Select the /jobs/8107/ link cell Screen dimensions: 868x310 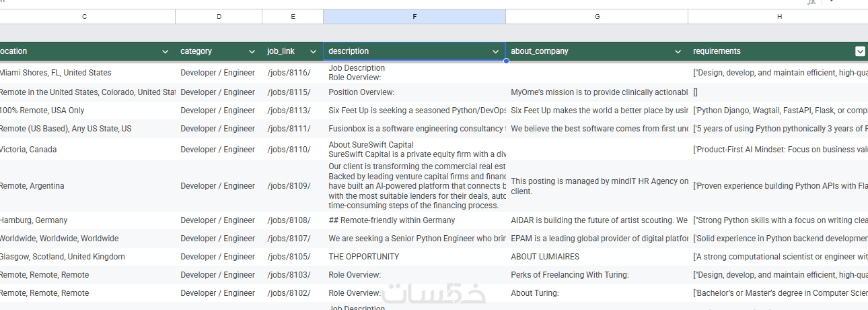293,239
